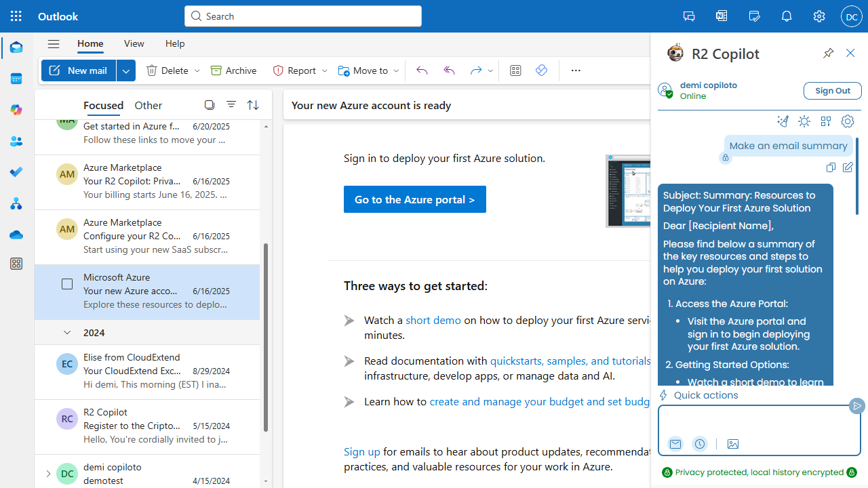Collapse the 2024 message group
The height and width of the screenshot is (488, 868).
pos(67,332)
